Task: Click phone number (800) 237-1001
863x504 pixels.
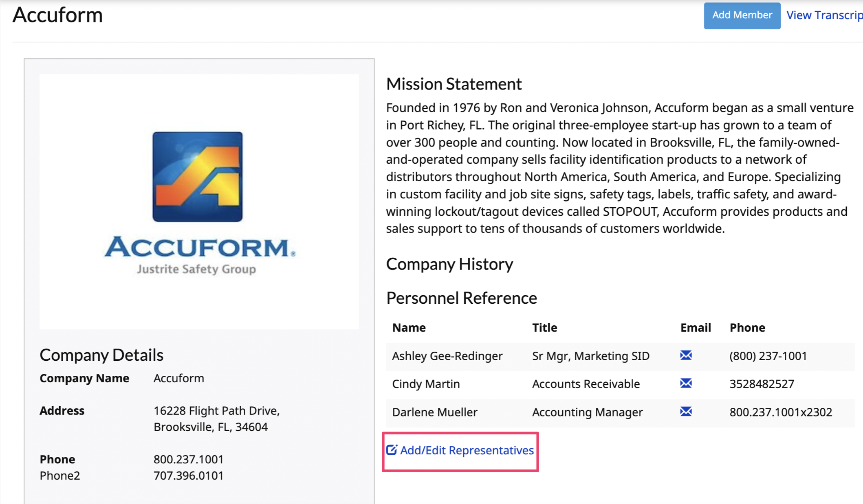Action: click(768, 356)
